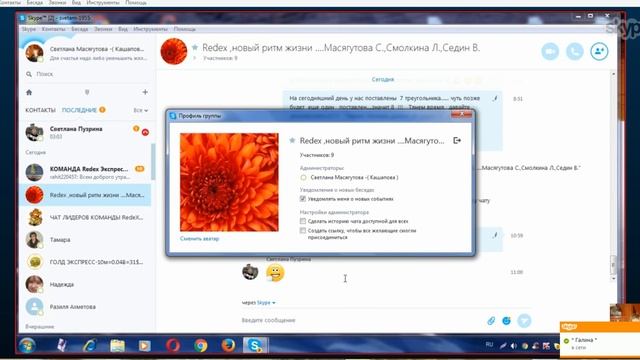The image size is (640, 360).
Task: Click 'Сменить аватар' link
Action: pos(200,239)
